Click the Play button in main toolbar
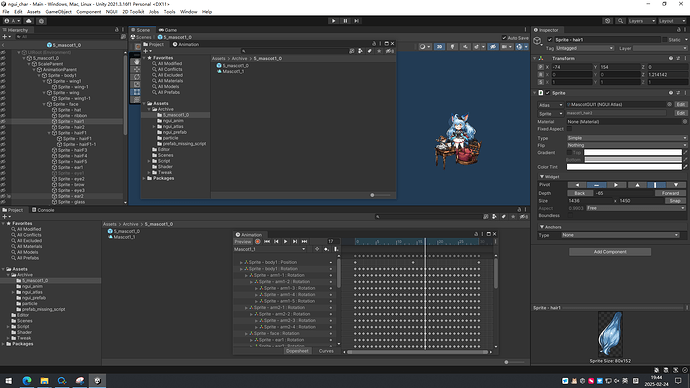Image resolution: width=690 pixels, height=388 pixels. pyautogui.click(x=334, y=21)
